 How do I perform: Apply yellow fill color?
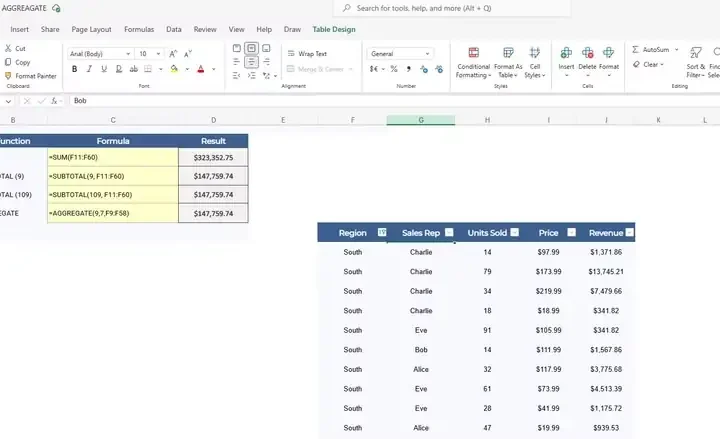click(174, 69)
